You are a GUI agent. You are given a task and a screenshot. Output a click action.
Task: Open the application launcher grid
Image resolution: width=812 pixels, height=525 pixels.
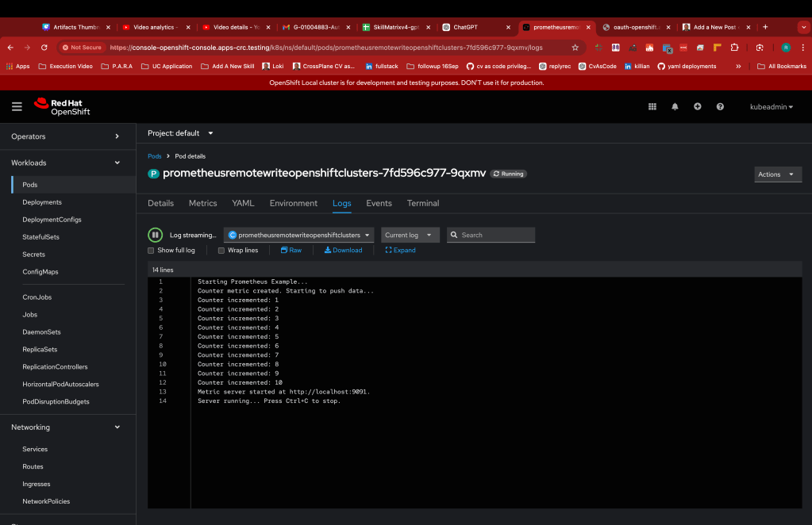tap(652, 106)
